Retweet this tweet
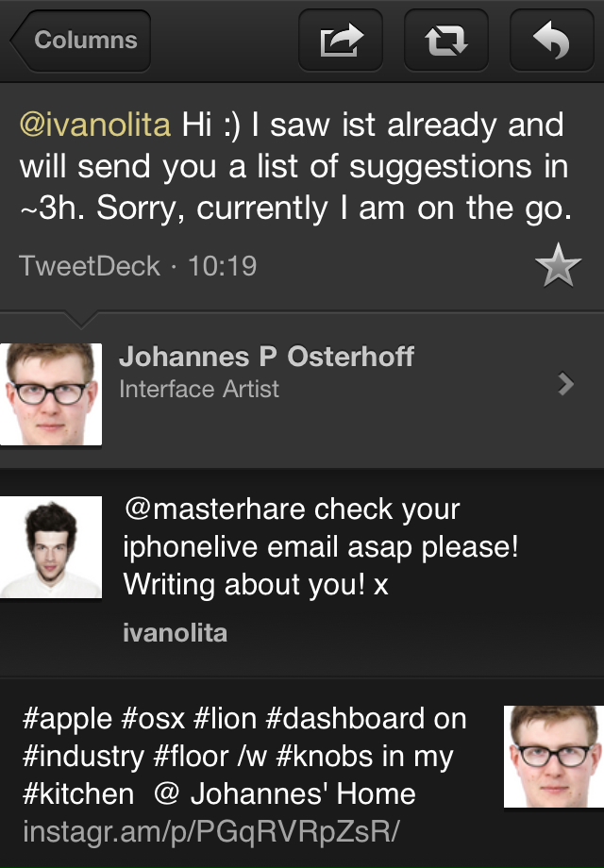This screenshot has width=604, height=868. [445, 42]
